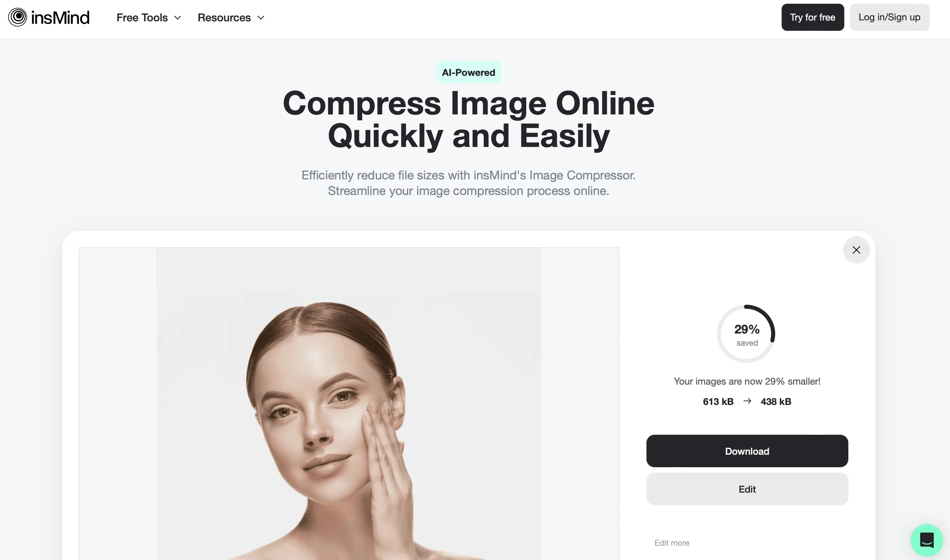Click the Download button
The width and height of the screenshot is (950, 560).
(x=747, y=451)
